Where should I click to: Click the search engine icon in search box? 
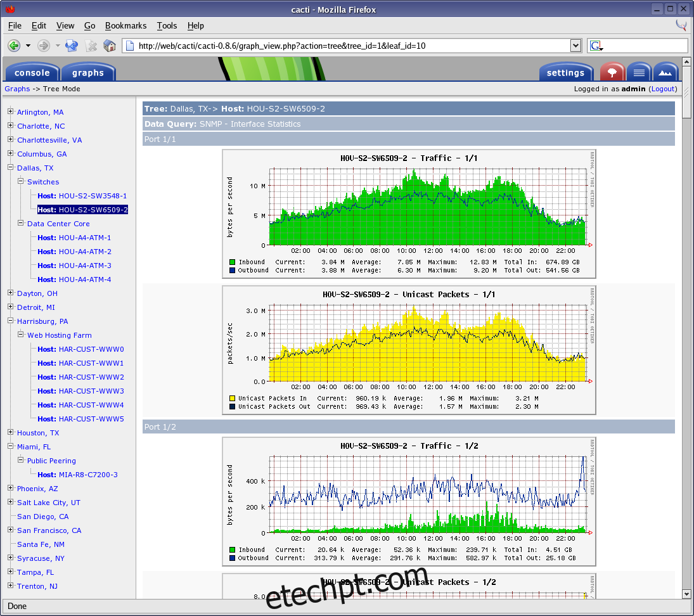point(596,46)
